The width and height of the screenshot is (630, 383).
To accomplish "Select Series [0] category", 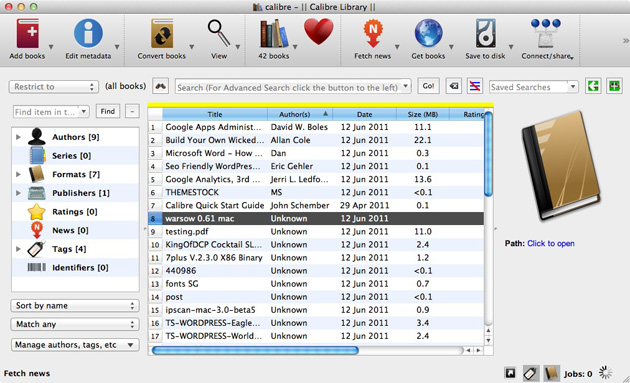I will (x=76, y=156).
